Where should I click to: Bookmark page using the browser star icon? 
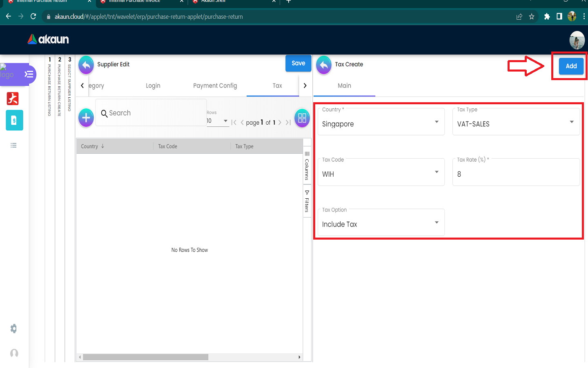532,17
